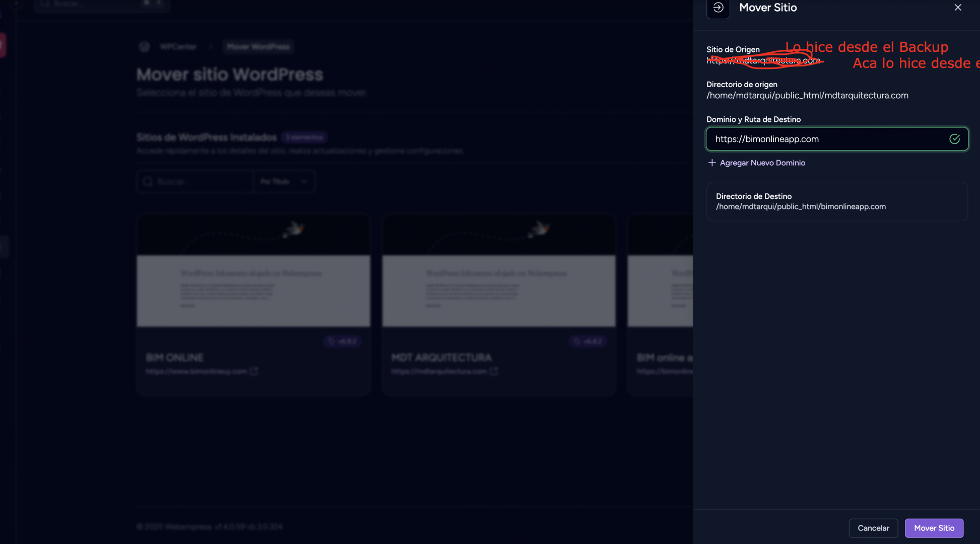Select the Mover WordPress breadcrumb tab

coord(258,47)
